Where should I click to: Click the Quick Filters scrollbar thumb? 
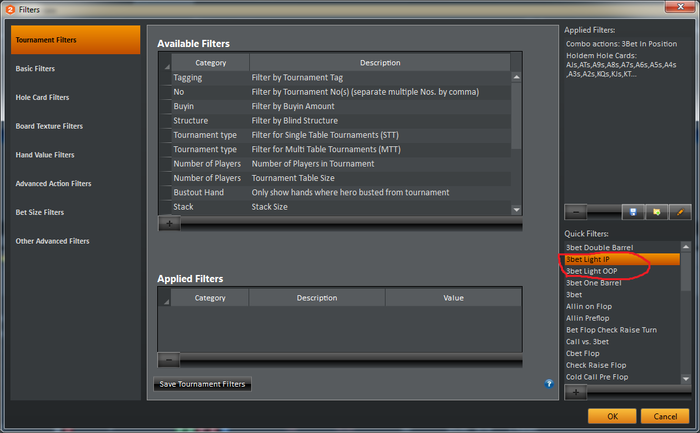tap(686, 271)
